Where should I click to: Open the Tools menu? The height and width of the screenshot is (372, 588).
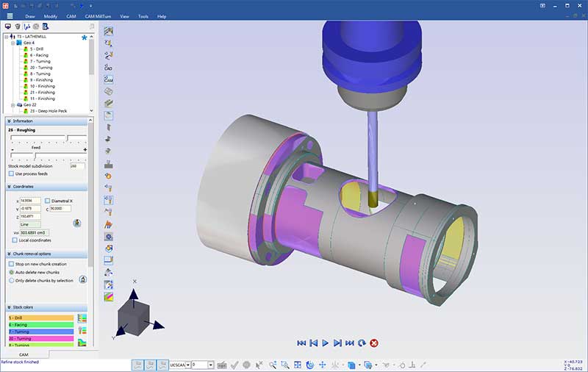143,15
